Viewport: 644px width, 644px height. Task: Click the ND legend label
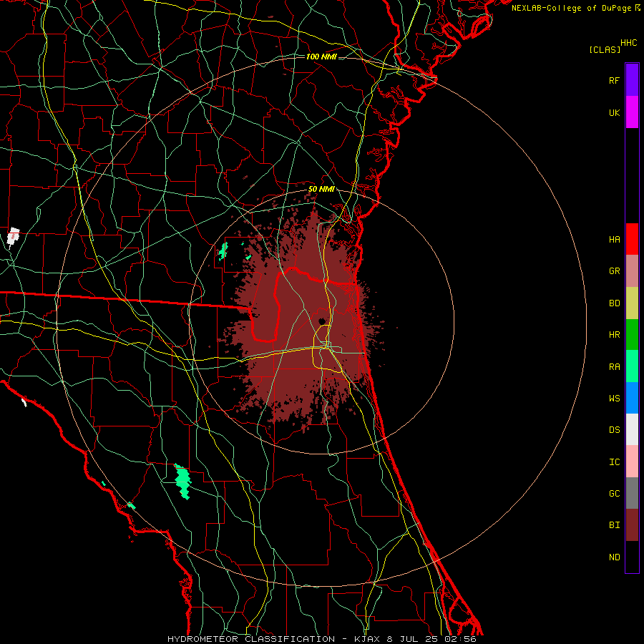pyautogui.click(x=614, y=557)
